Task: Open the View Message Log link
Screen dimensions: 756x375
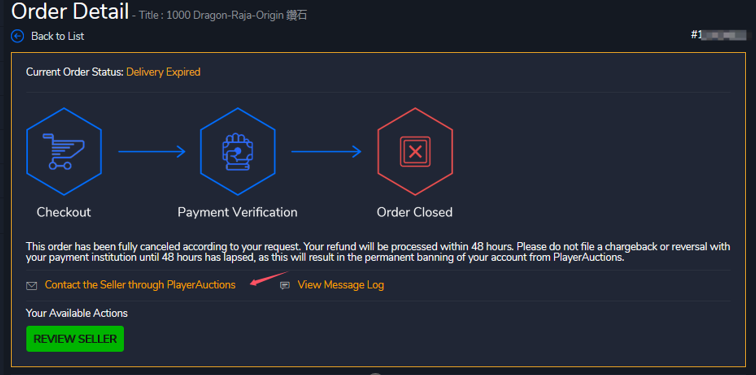Action: pos(340,285)
